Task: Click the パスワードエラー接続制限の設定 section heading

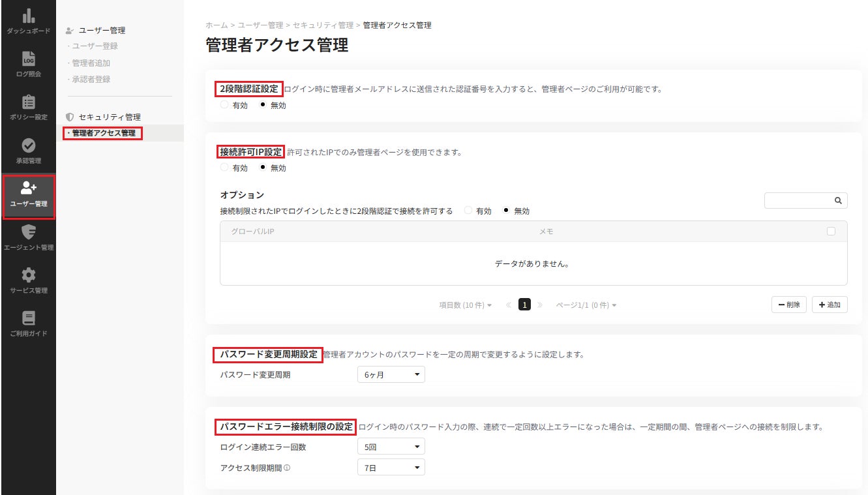Action: [286, 427]
